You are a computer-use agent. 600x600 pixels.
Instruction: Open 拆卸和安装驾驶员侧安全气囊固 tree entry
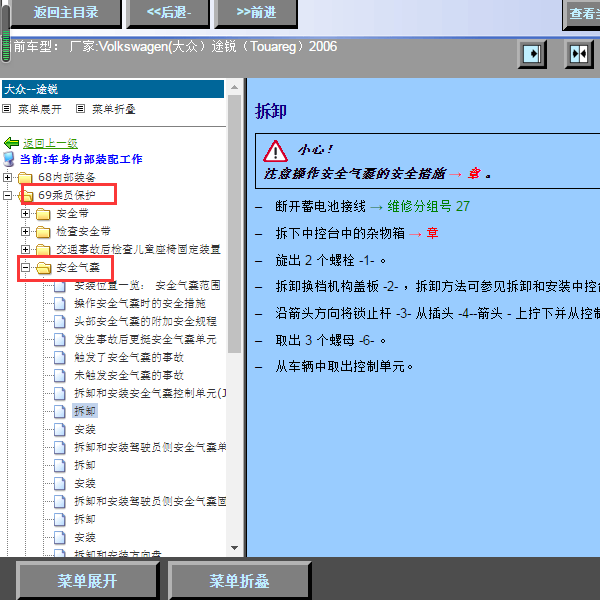tap(150, 501)
